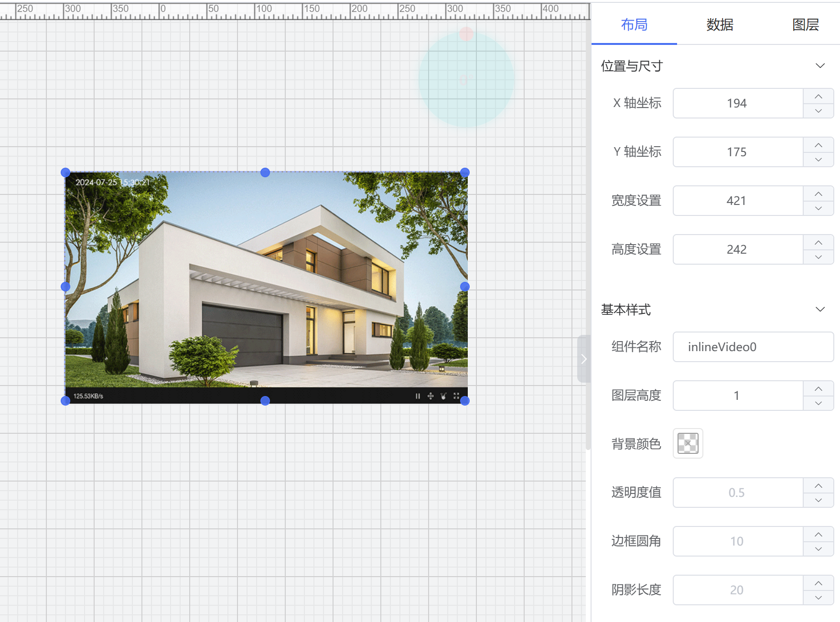
Task: Increase 宽度设置 with the up arrow
Action: [x=818, y=194]
